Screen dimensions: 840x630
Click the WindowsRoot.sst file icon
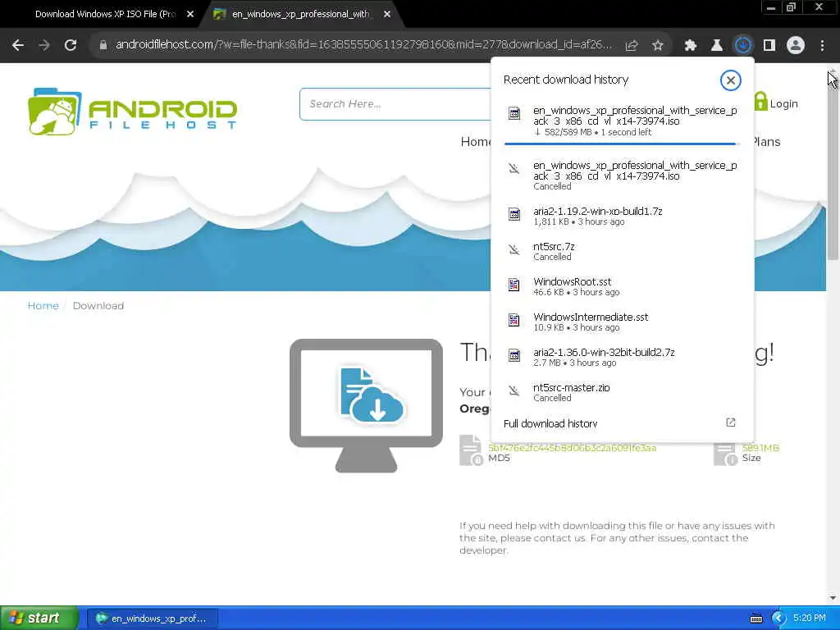(514, 285)
